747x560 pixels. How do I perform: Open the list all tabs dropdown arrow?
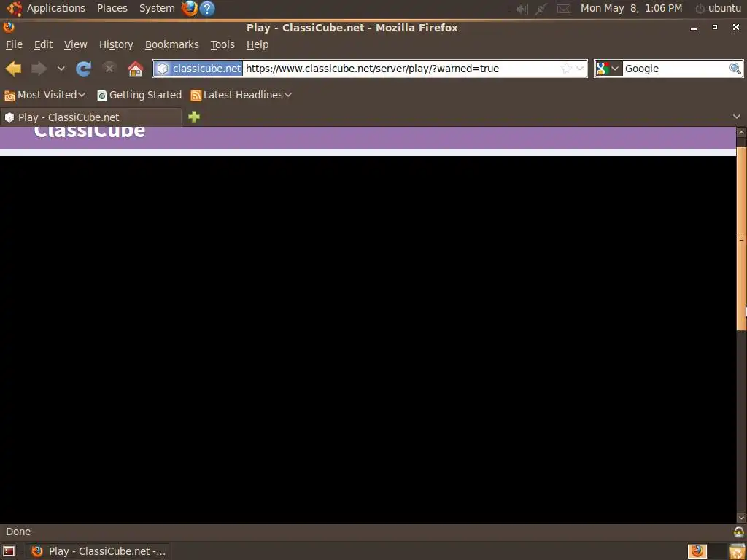(737, 117)
